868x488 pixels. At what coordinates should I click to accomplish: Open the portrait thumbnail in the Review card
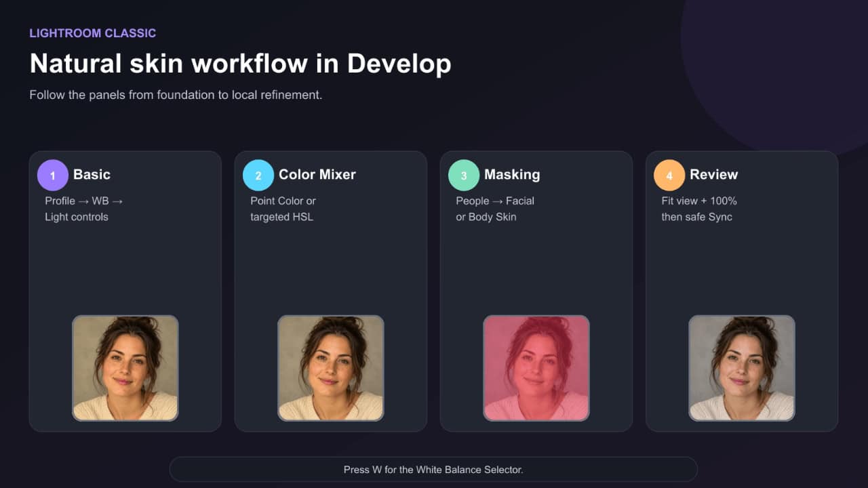[x=742, y=368]
